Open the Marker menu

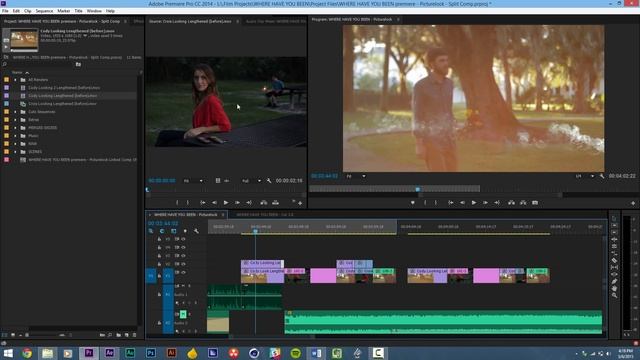click(63, 11)
